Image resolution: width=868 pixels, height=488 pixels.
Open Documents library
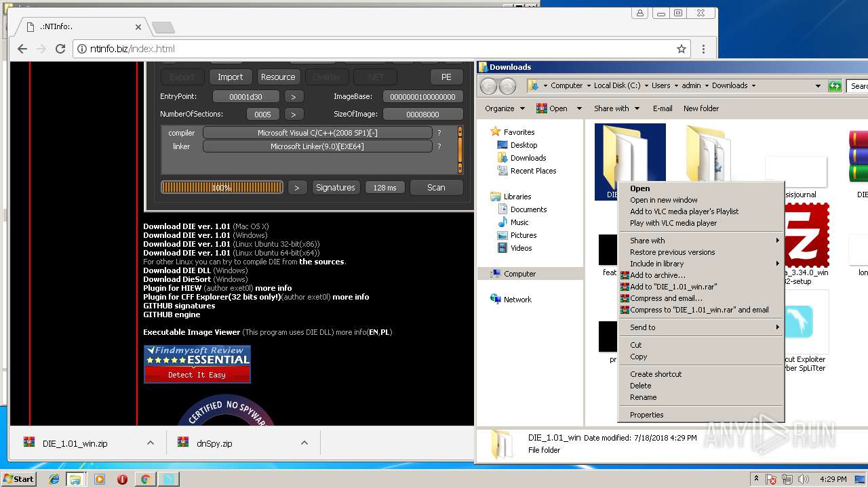[528, 209]
